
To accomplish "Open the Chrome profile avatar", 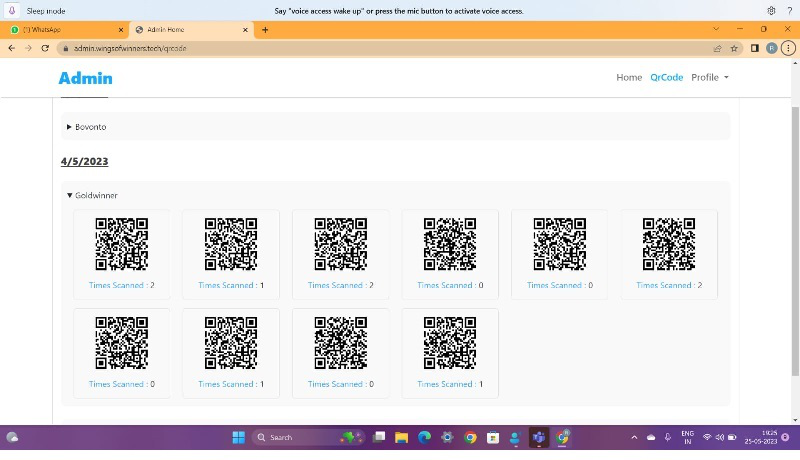I will [772, 48].
